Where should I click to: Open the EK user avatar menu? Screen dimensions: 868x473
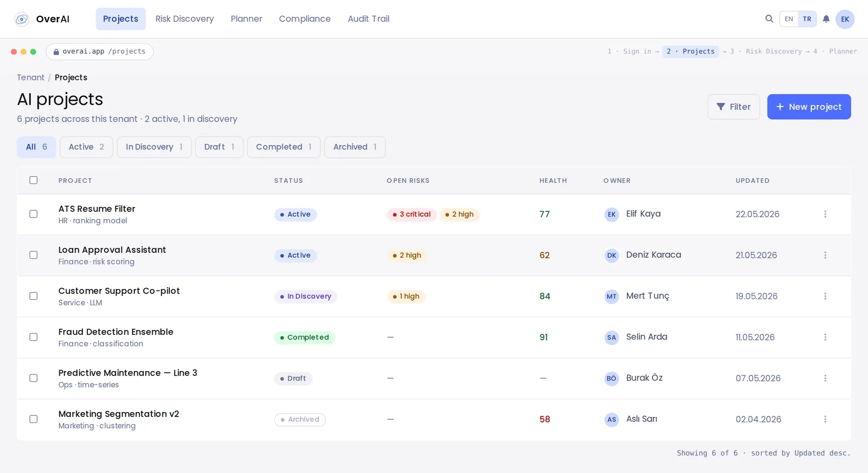pyautogui.click(x=845, y=19)
